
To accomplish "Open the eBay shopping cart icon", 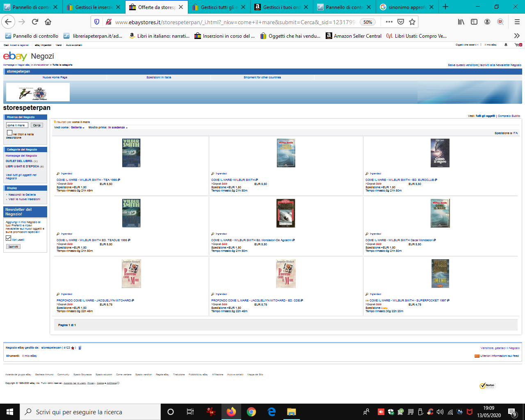I will pyautogui.click(x=518, y=45).
